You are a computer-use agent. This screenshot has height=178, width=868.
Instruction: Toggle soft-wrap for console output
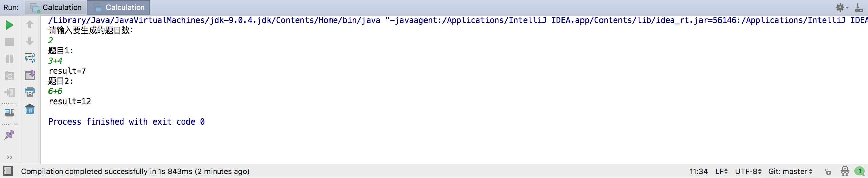click(30, 58)
